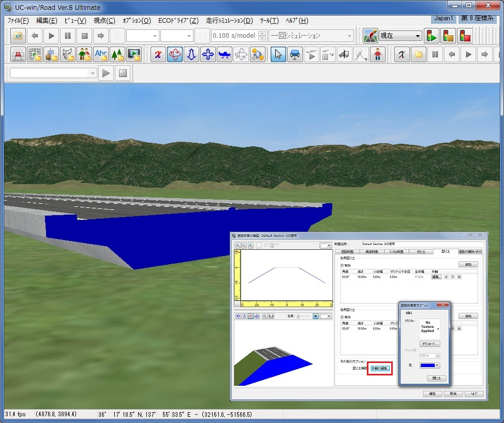Click the two-people characters icon
Viewport: 504px width, 423px height.
pyautogui.click(x=84, y=54)
